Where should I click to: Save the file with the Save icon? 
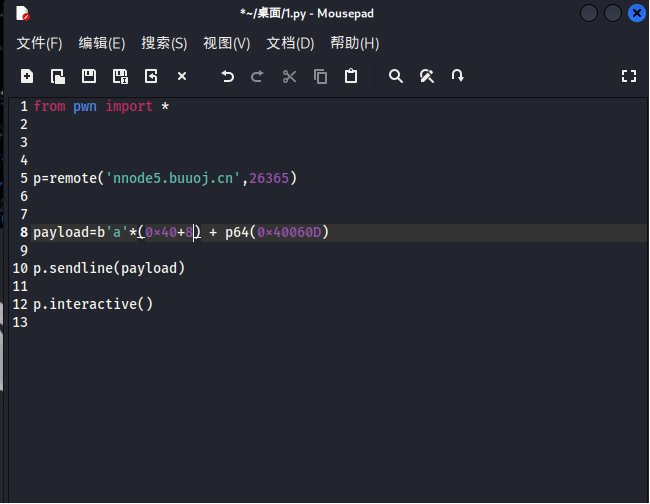89,76
